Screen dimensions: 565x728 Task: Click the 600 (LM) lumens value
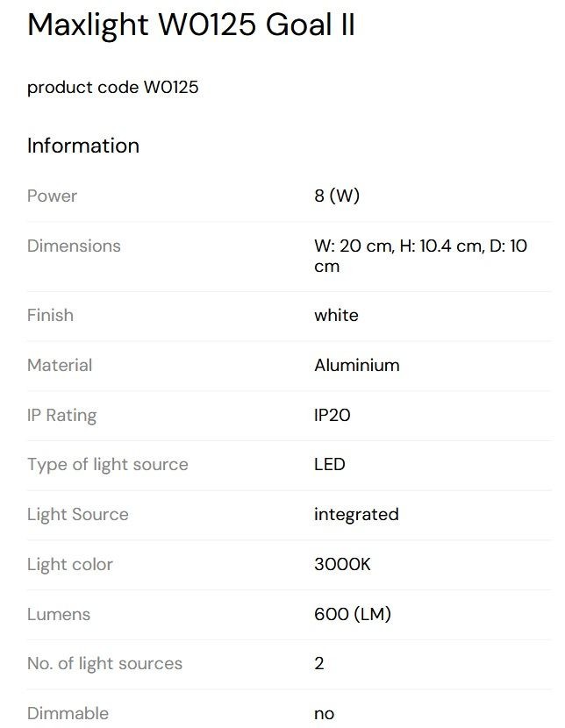pyautogui.click(x=353, y=614)
